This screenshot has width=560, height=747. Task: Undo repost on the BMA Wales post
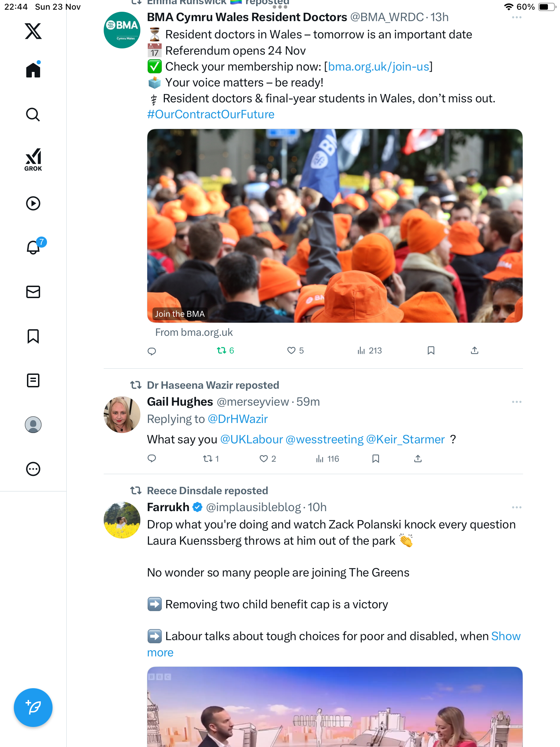pyautogui.click(x=225, y=351)
